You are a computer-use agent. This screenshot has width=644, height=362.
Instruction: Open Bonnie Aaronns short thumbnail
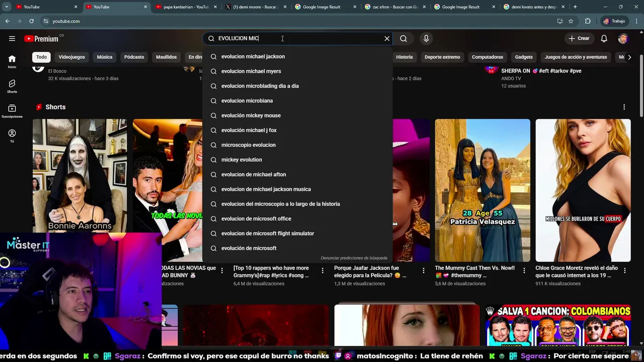coord(79,176)
